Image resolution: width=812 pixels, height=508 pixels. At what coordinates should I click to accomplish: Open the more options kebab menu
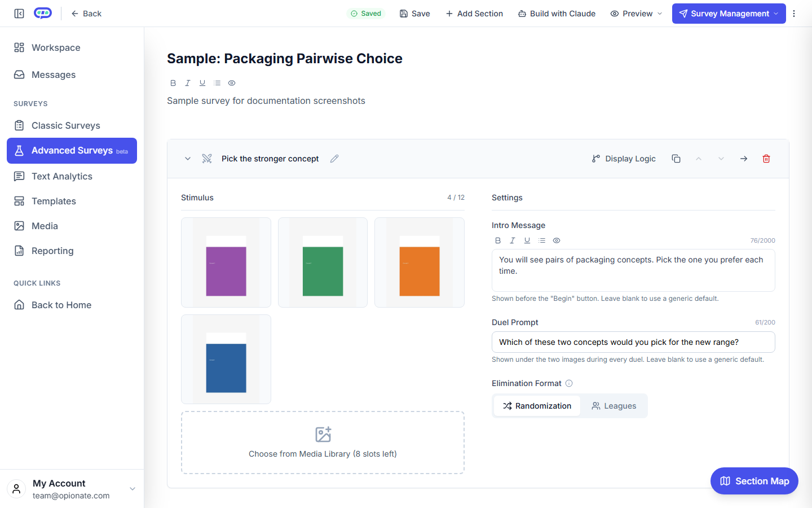794,14
